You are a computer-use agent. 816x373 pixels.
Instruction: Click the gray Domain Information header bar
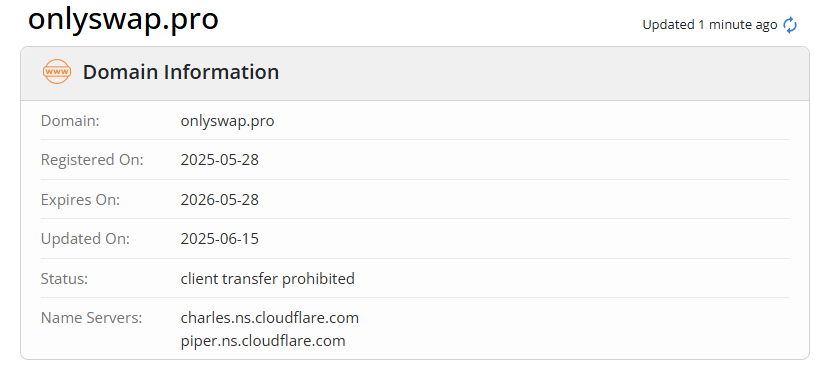click(415, 73)
